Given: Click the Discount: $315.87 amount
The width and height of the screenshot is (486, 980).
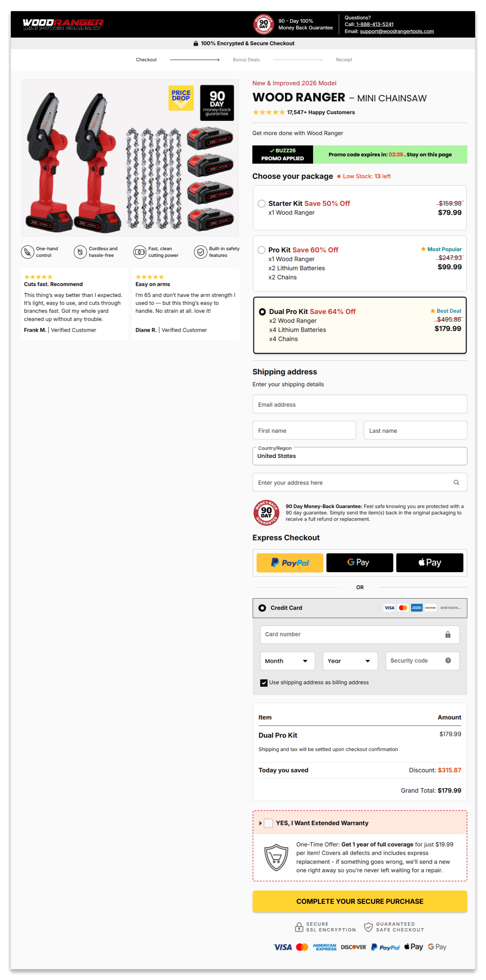Looking at the screenshot, I should pyautogui.click(x=435, y=770).
